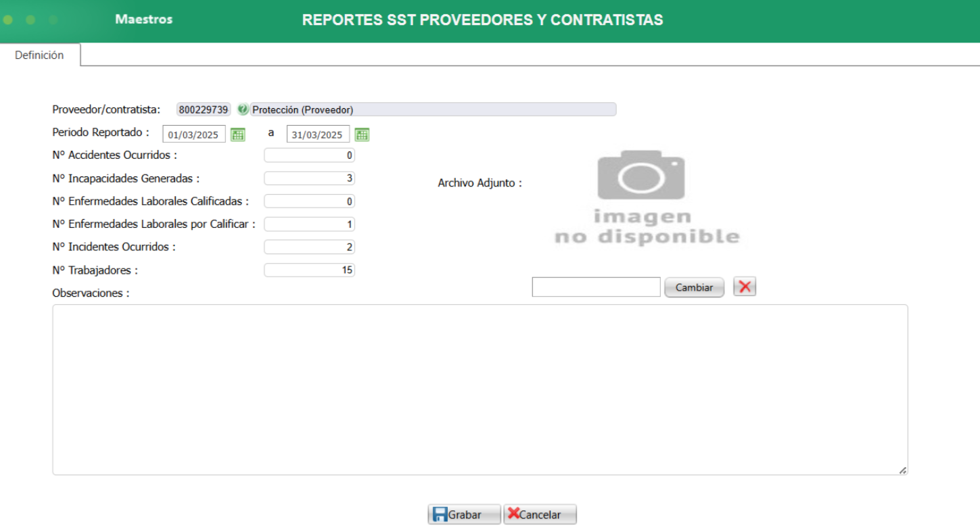
Task: Open the calendar picker for end date
Action: tap(363, 133)
